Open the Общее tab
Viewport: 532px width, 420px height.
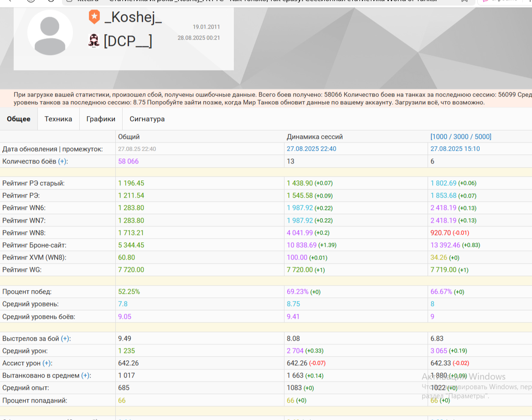click(19, 119)
